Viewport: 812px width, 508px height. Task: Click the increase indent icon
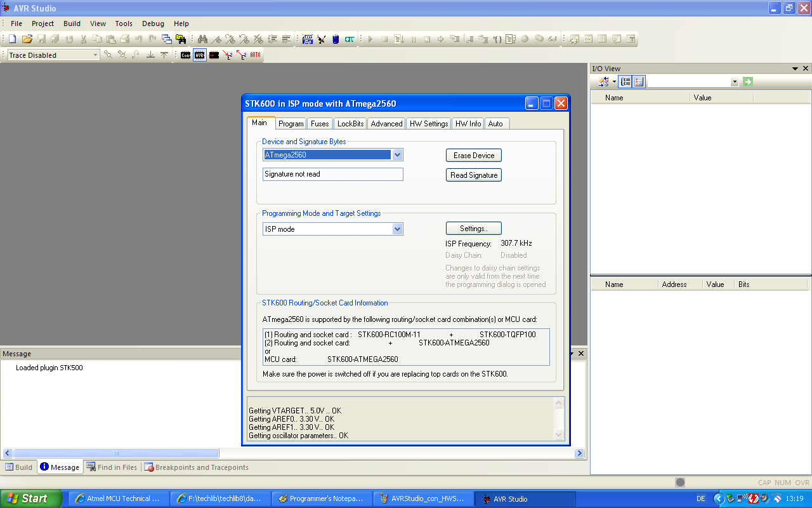[x=273, y=39]
